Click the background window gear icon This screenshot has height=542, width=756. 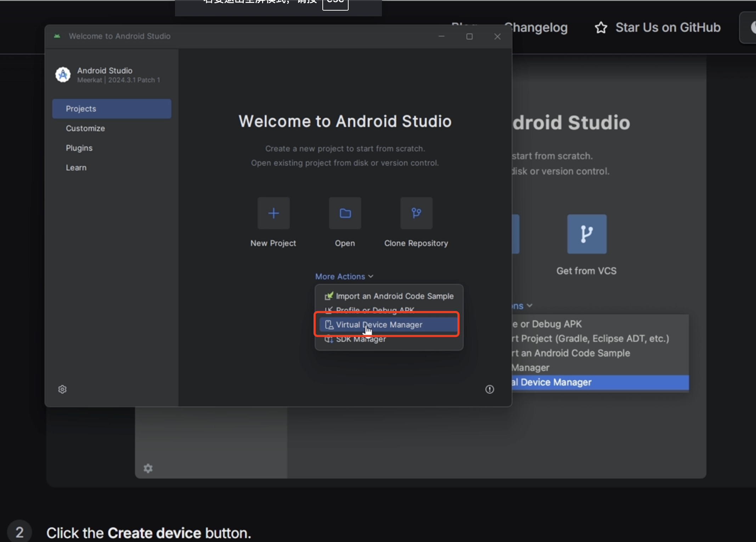click(148, 468)
